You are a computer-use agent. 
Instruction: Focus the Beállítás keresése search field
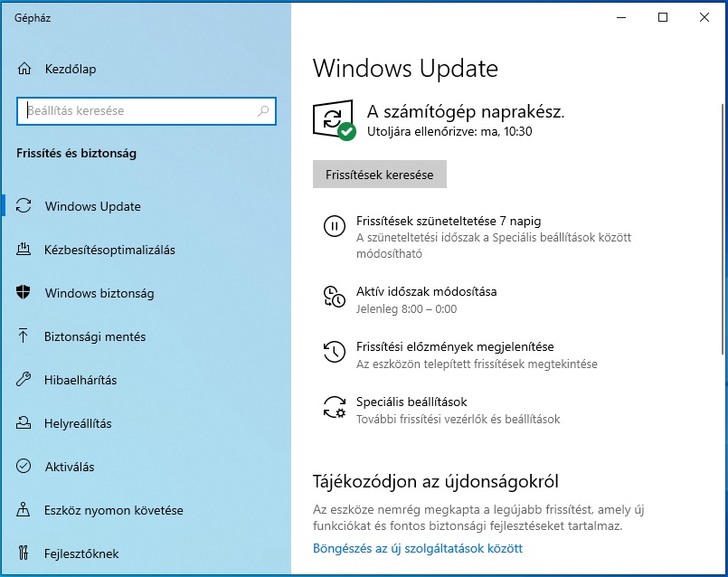(x=147, y=111)
